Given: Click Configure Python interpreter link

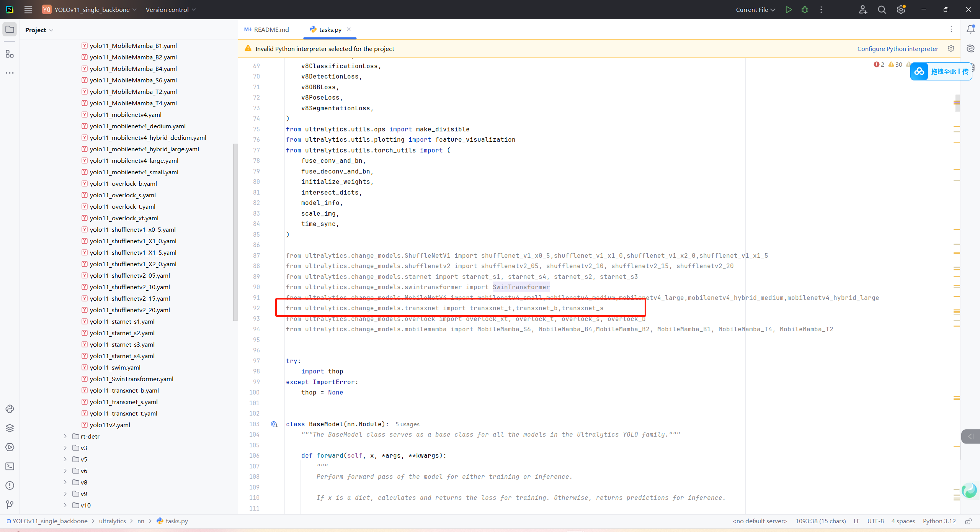Looking at the screenshot, I should pos(897,49).
